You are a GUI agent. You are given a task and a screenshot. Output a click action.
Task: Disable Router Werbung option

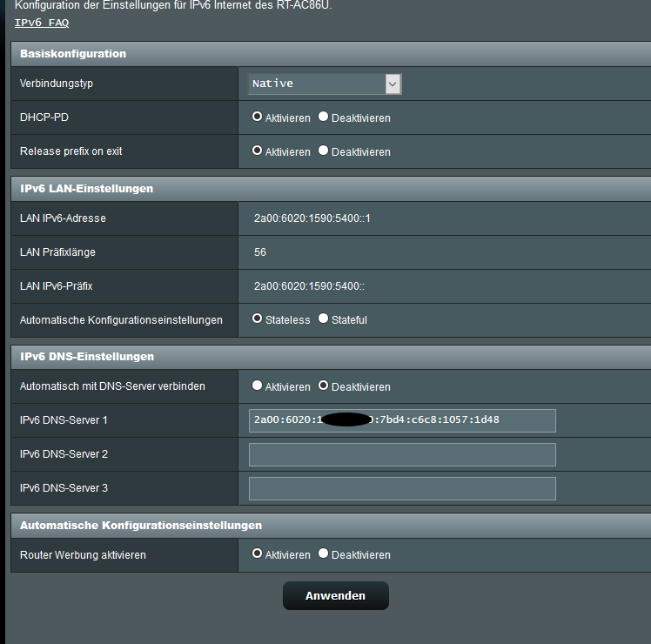point(324,553)
